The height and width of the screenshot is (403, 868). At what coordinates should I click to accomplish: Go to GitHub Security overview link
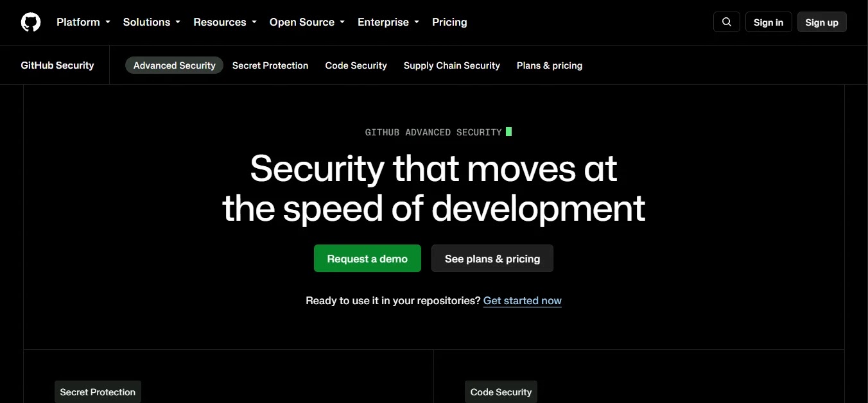point(57,65)
